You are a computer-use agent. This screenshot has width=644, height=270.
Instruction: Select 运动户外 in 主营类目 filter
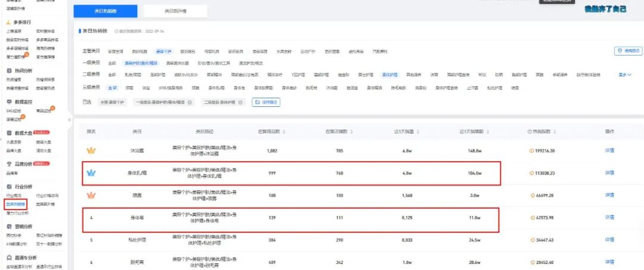click(x=308, y=51)
